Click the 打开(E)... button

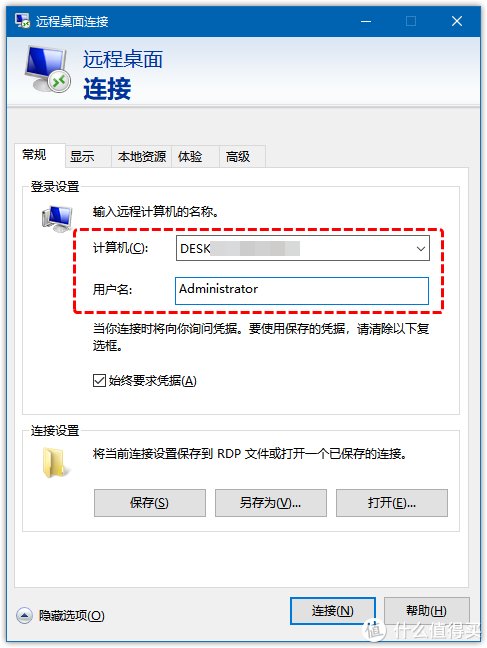tap(392, 503)
